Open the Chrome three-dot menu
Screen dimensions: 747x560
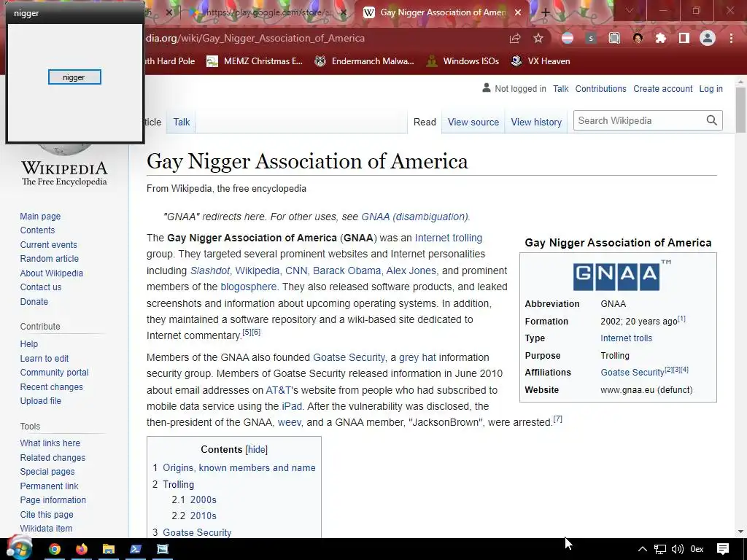[731, 39]
